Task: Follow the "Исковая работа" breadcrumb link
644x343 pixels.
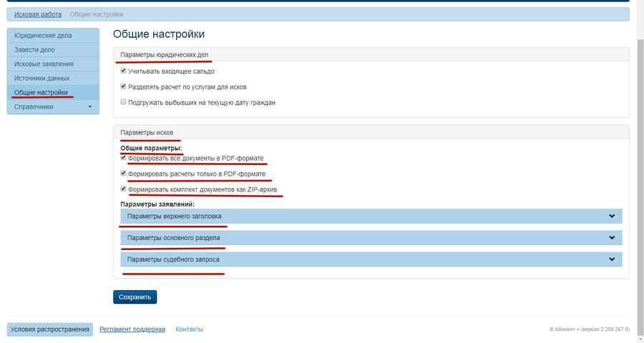Action: (38, 14)
